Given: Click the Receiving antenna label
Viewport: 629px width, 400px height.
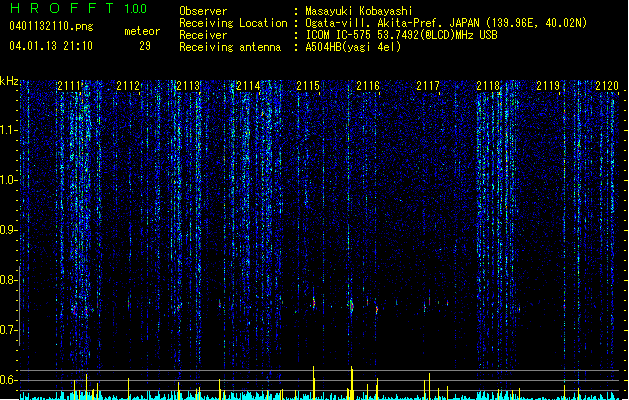Looking at the screenshot, I should (230, 47).
